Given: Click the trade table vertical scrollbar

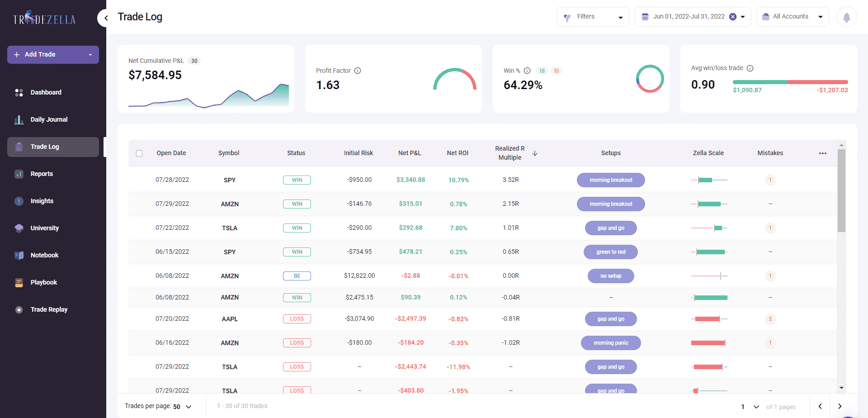Looking at the screenshot, I should pos(841,190).
